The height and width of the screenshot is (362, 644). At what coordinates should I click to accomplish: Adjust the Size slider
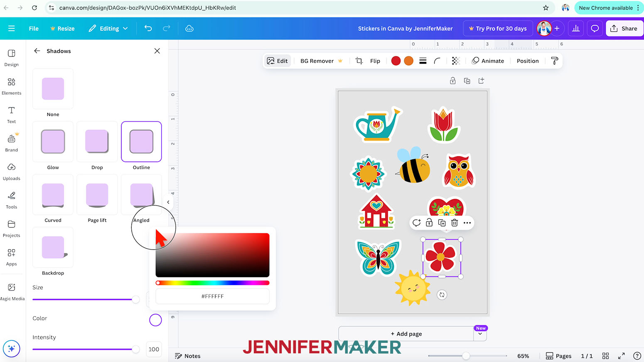tap(86, 299)
